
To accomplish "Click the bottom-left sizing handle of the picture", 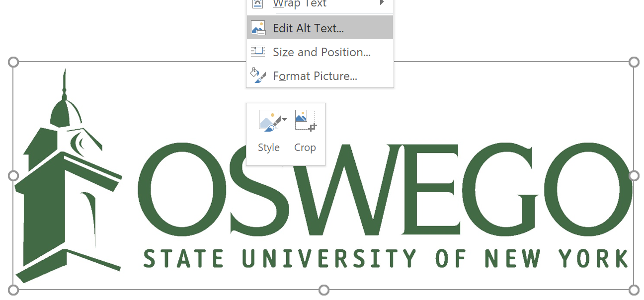I will coord(13,290).
